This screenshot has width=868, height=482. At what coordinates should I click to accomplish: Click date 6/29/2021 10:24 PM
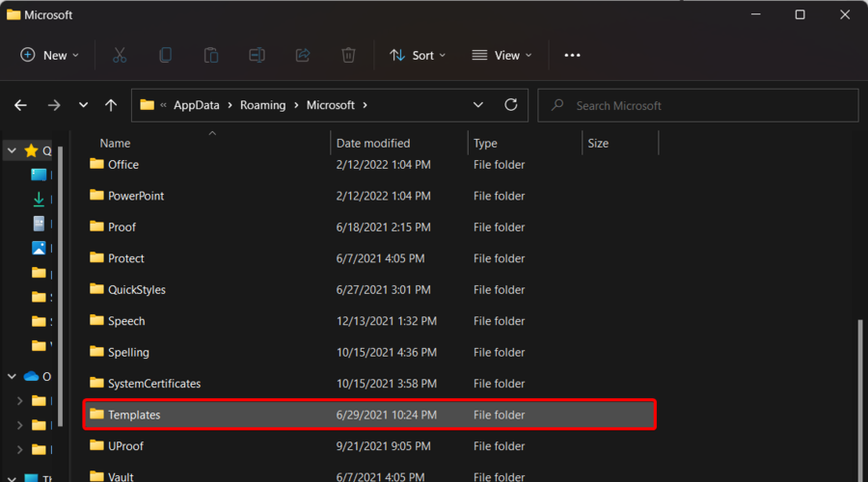387,415
